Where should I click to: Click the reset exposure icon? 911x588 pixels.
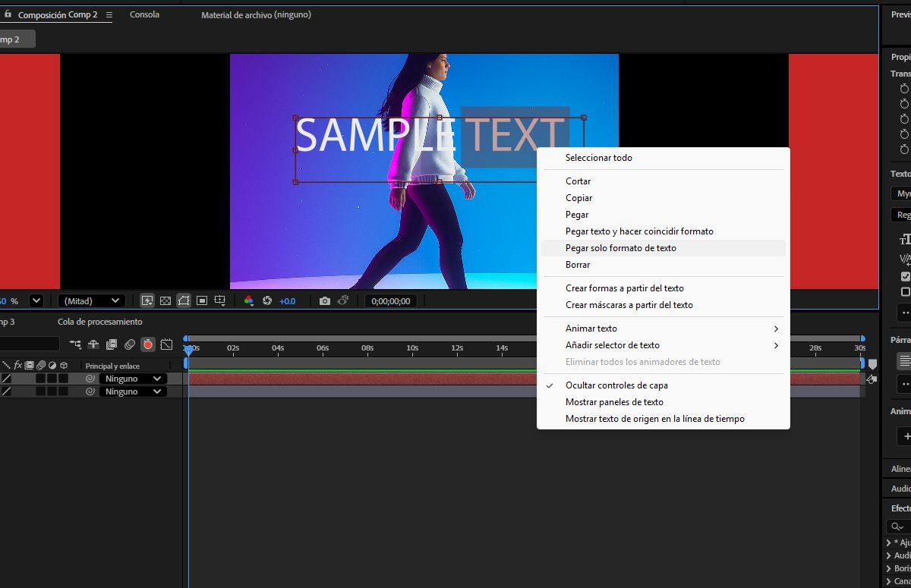(x=267, y=300)
